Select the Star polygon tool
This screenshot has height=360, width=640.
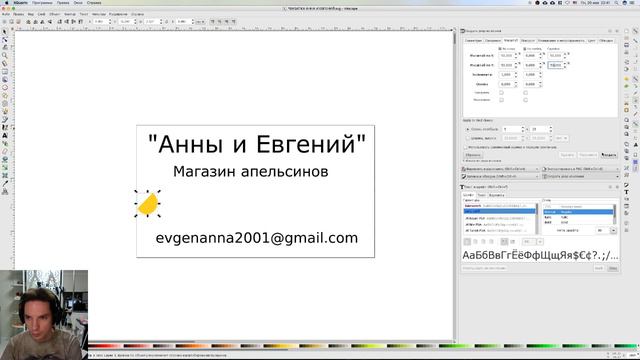(x=4, y=96)
